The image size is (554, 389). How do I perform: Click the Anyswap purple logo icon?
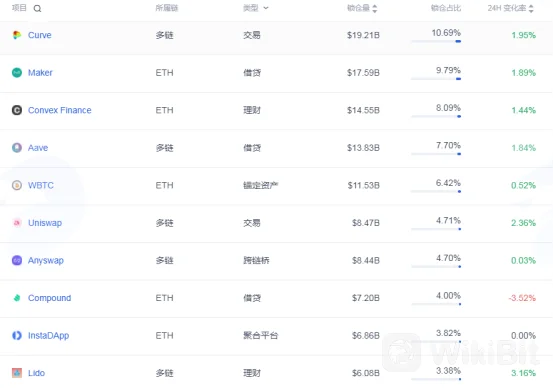click(17, 260)
